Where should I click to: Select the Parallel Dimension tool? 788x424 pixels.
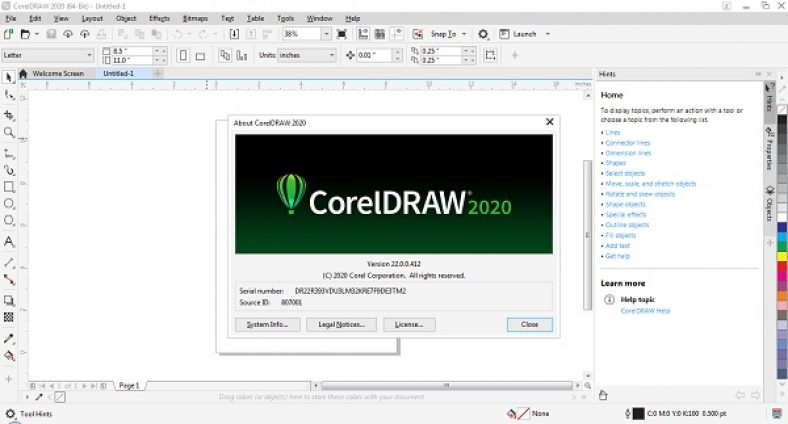tap(9, 263)
